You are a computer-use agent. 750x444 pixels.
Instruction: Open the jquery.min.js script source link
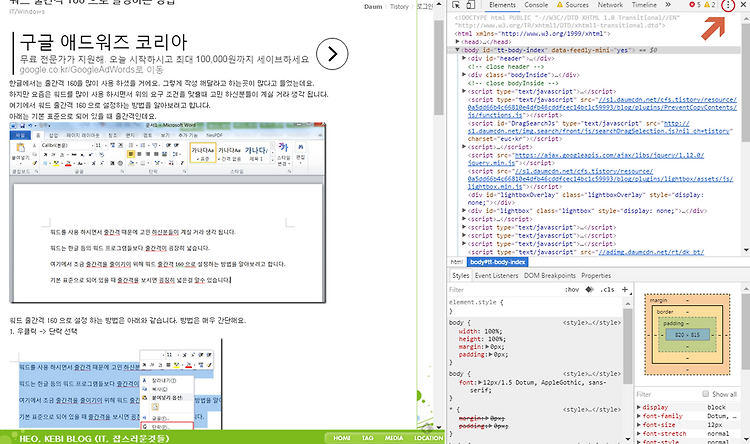click(585, 159)
